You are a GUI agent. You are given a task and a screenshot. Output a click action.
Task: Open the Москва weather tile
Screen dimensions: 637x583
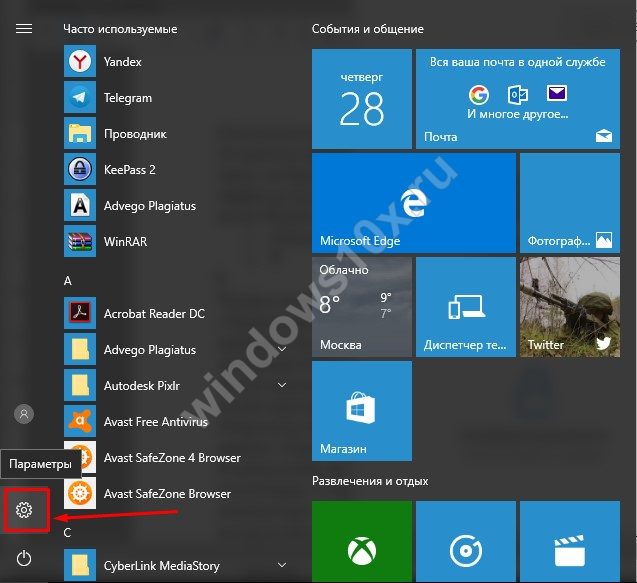(x=362, y=307)
